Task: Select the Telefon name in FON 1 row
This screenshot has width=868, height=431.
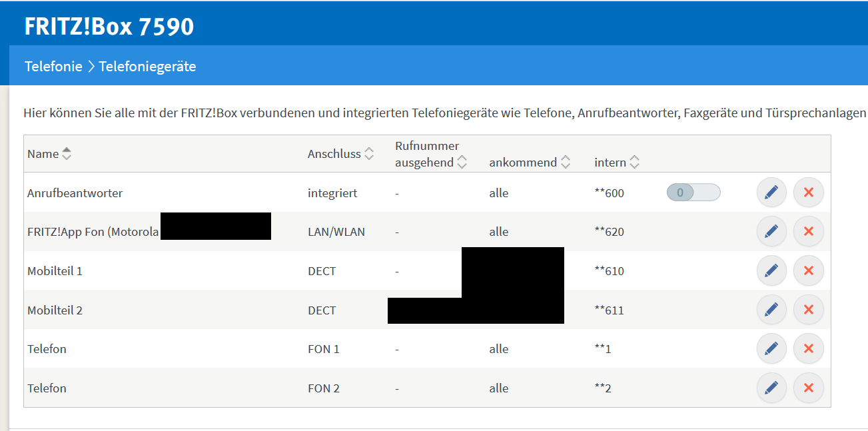Action: [x=47, y=349]
